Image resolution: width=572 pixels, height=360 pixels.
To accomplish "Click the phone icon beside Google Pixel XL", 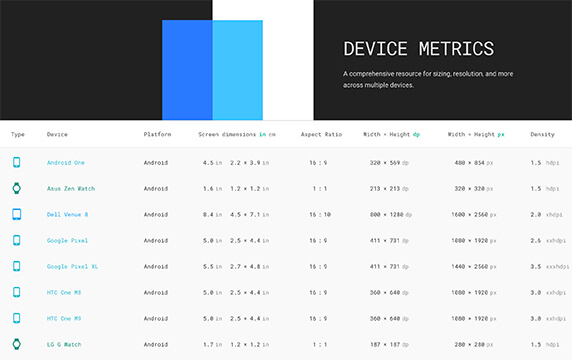I will coord(16,266).
